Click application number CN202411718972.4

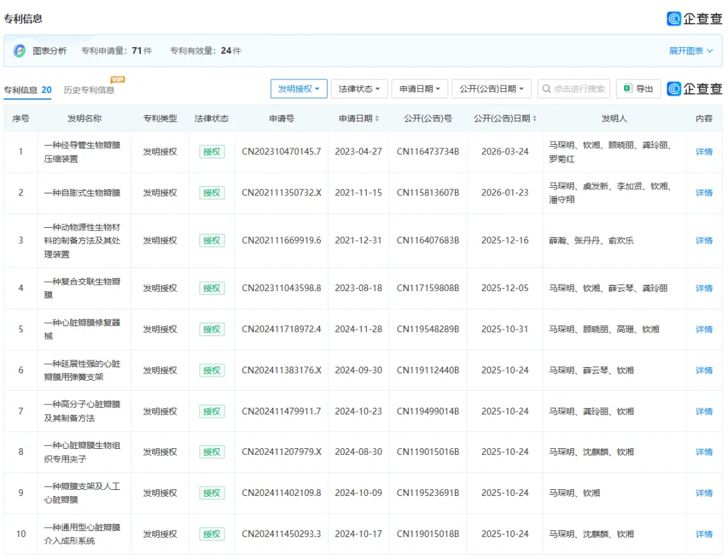[x=281, y=330]
